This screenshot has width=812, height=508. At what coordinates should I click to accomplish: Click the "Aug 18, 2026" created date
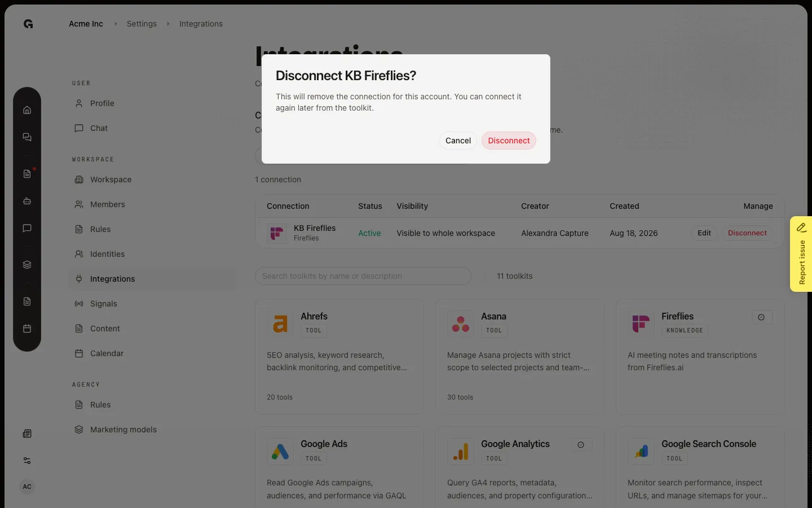tap(634, 233)
